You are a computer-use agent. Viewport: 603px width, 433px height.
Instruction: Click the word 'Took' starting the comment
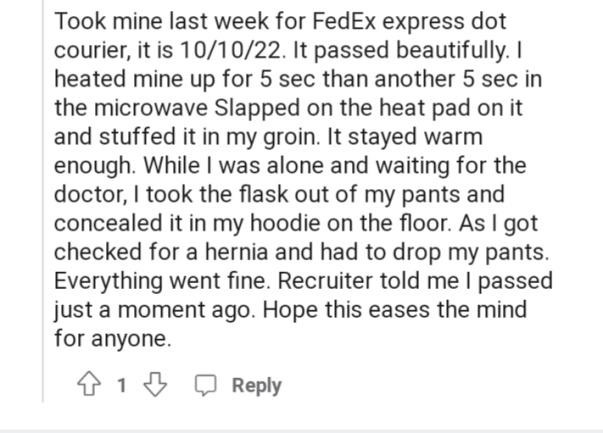click(80, 21)
